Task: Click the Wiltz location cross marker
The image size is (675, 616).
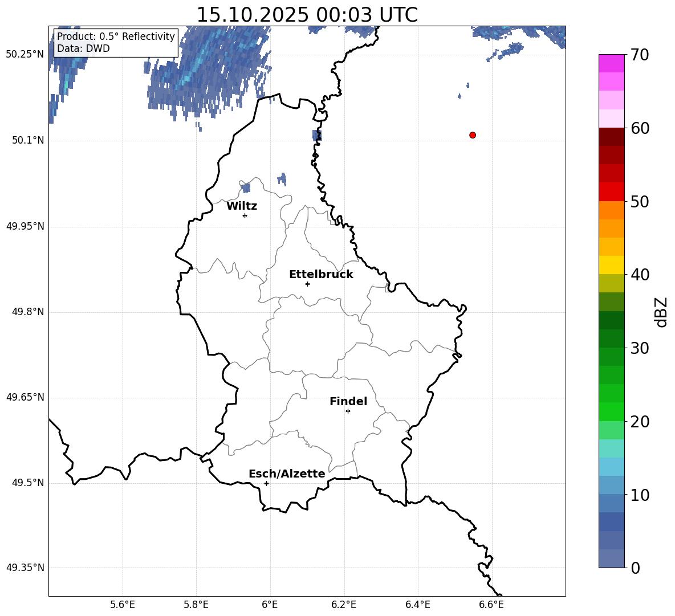Action: coord(245,215)
